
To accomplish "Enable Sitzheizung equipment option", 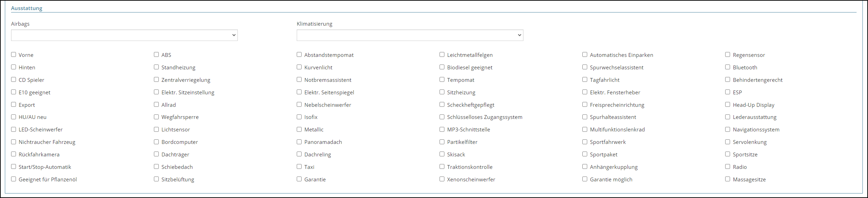I will tap(442, 92).
